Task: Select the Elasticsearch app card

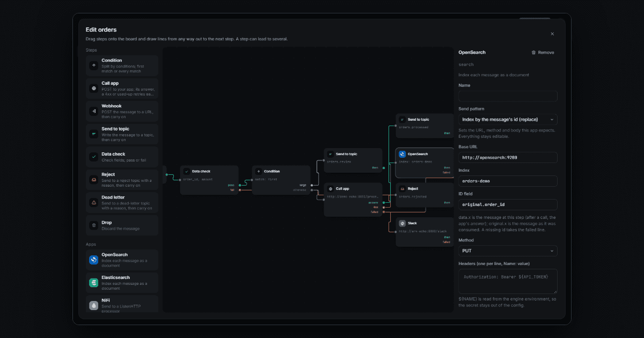Action: coord(122,282)
